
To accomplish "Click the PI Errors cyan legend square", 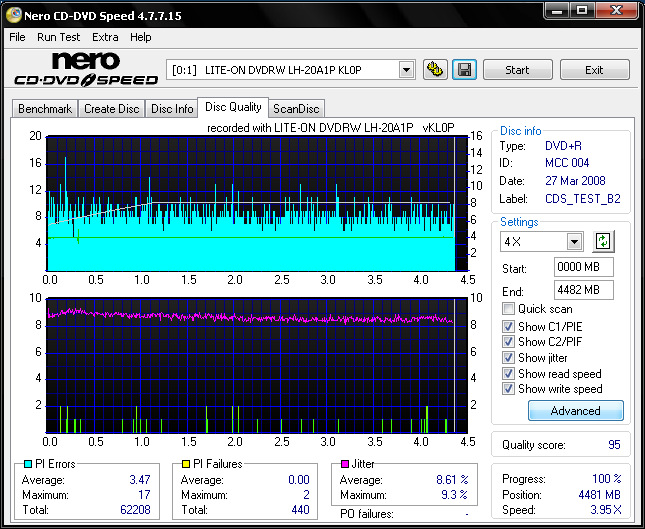I will pos(28,464).
